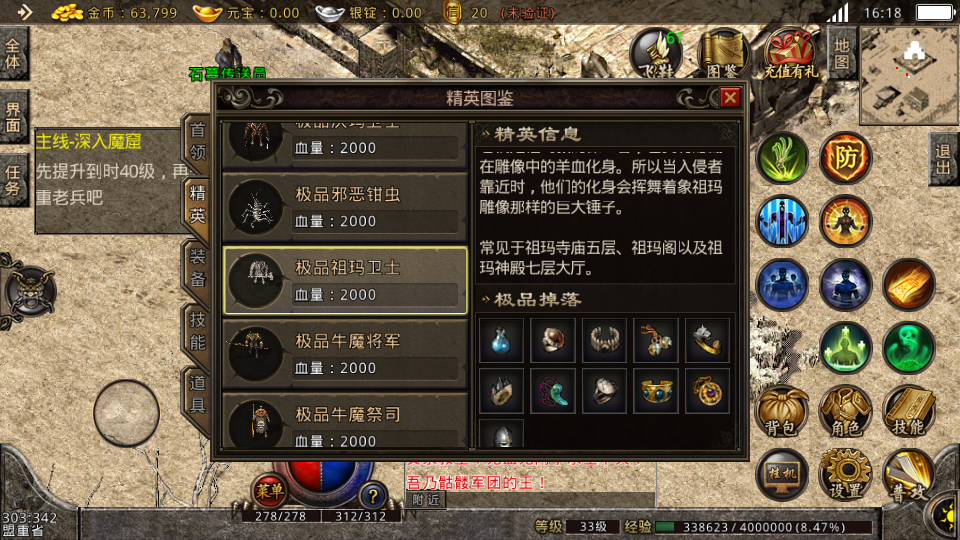Click the blue potion drop item

click(x=501, y=340)
